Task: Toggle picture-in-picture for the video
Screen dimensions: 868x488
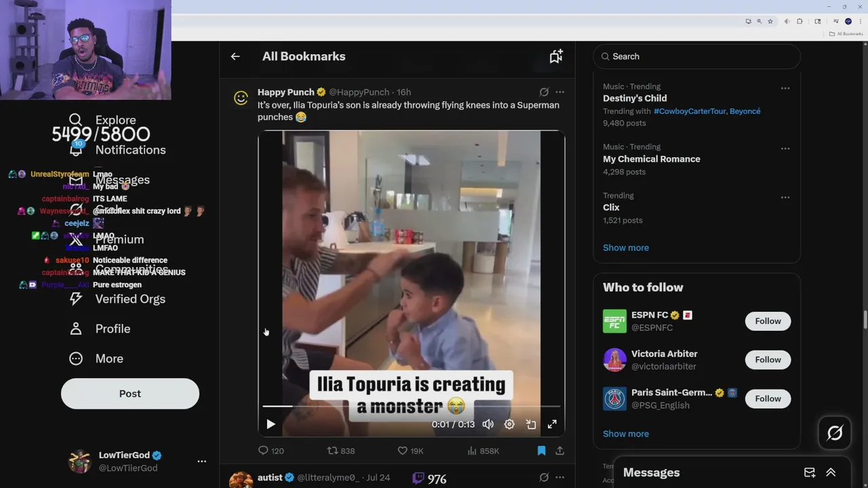Action: click(x=531, y=424)
